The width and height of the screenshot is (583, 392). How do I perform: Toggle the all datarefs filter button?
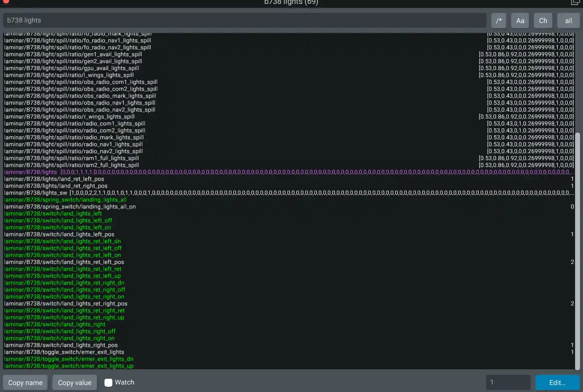click(568, 20)
